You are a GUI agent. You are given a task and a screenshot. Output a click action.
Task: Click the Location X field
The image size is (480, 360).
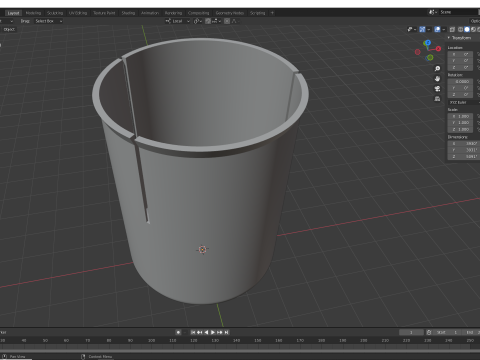(460, 54)
